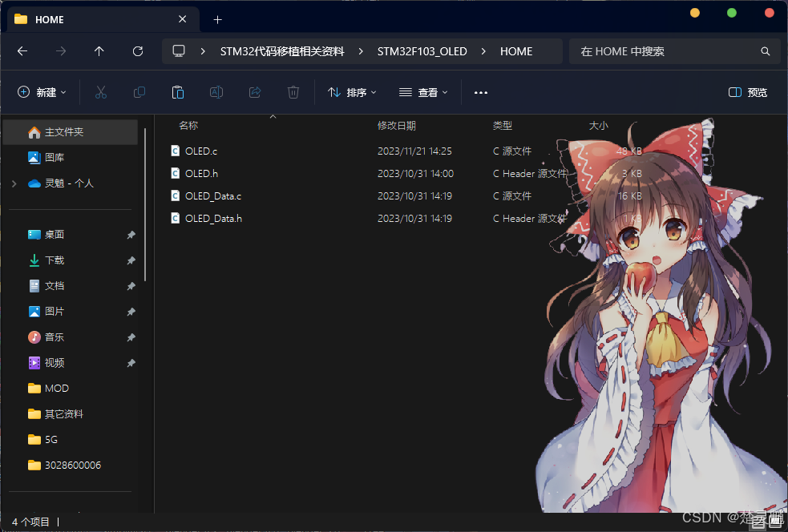Unpin 下载 using its pin icon
The image size is (788, 532).
click(x=131, y=260)
